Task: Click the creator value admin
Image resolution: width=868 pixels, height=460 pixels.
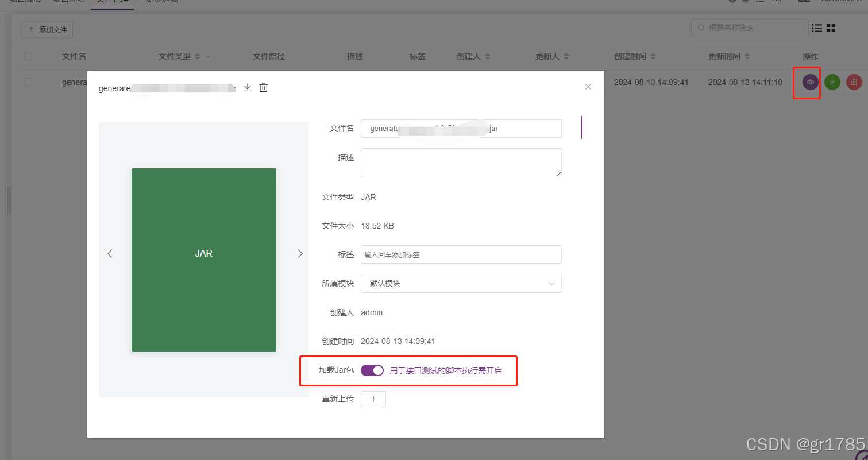Action: [x=372, y=312]
